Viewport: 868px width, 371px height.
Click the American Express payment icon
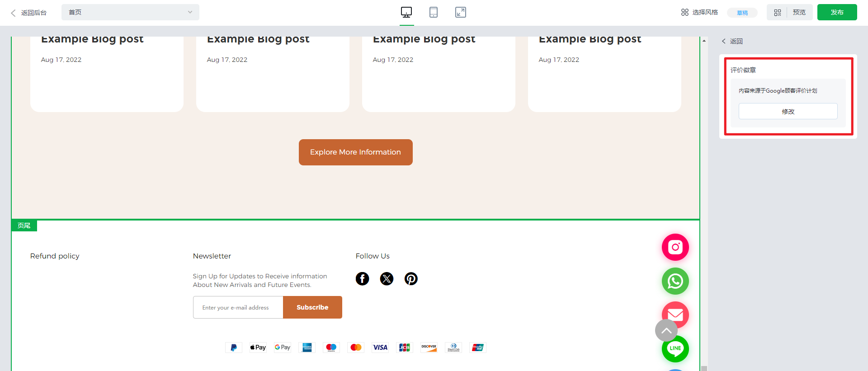point(307,348)
